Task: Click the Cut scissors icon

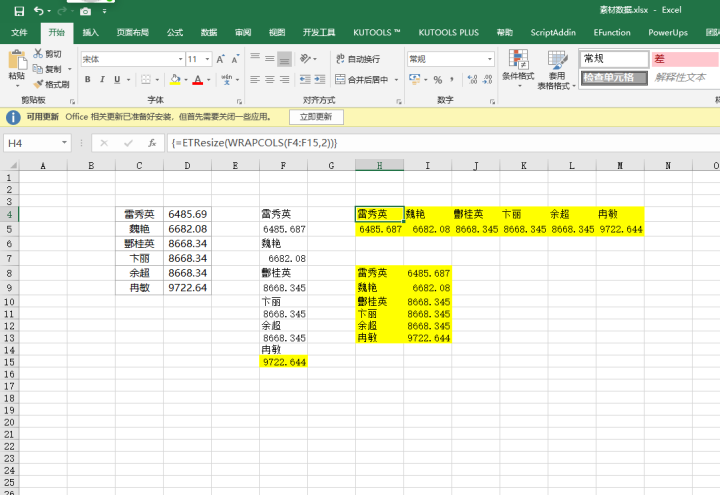Action: pos(38,54)
